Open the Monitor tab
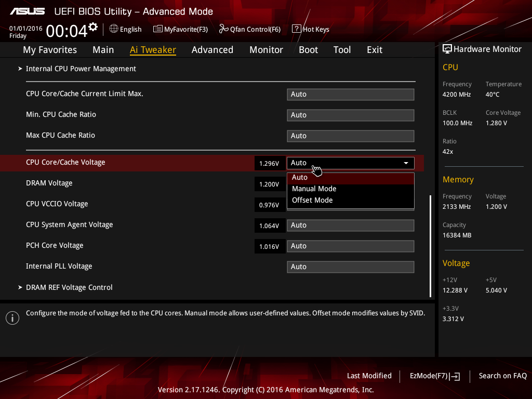Screen dimensions: 532x399 pyautogui.click(x=266, y=50)
